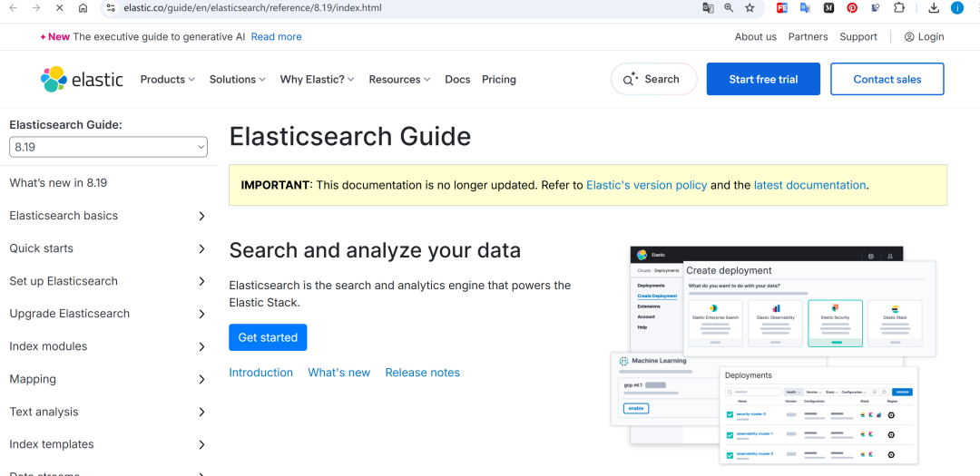Click the Search button
The image size is (980, 476).
point(653,80)
